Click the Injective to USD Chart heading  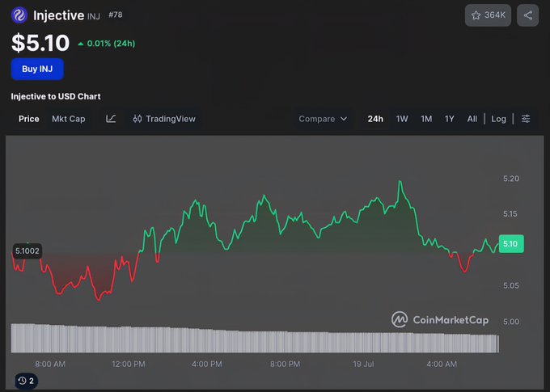56,96
